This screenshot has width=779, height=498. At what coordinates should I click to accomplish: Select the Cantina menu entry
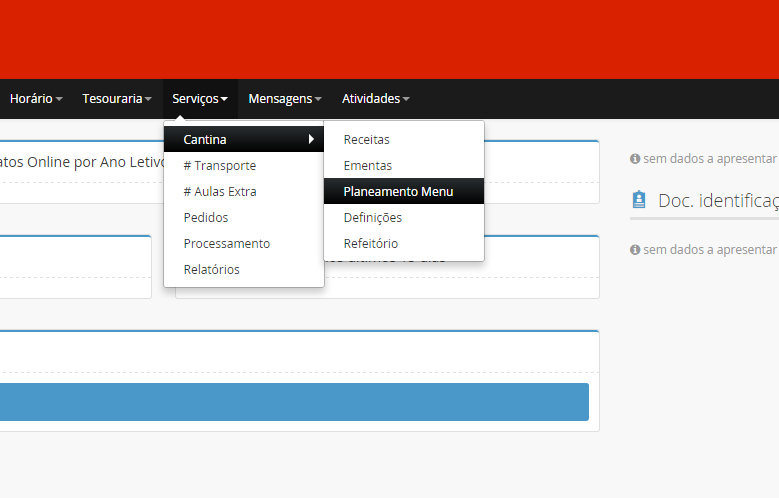(x=206, y=139)
